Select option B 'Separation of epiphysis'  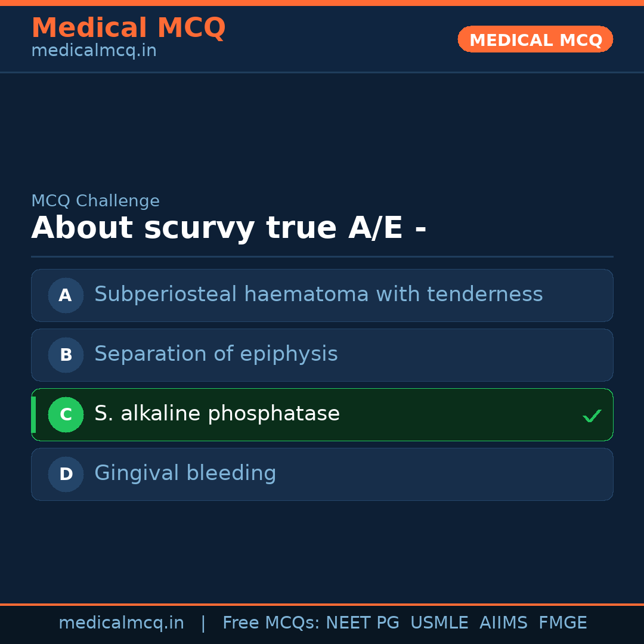click(x=322, y=355)
